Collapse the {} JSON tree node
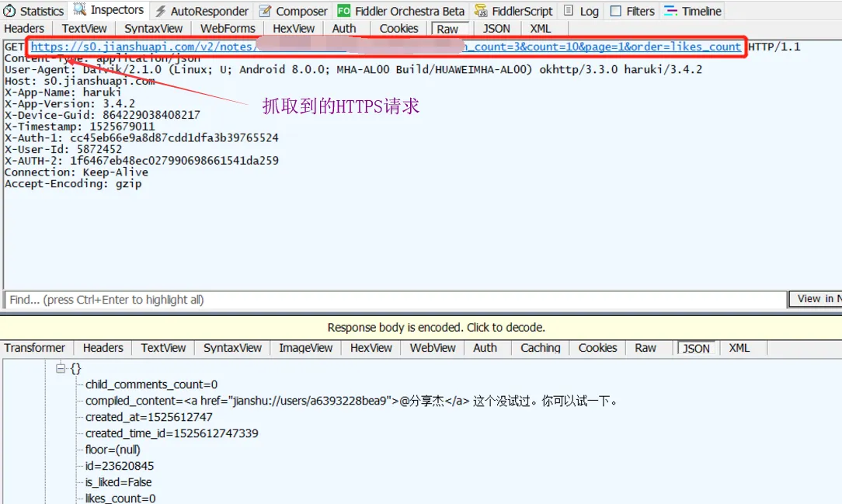The width and height of the screenshot is (842, 504). 60,369
